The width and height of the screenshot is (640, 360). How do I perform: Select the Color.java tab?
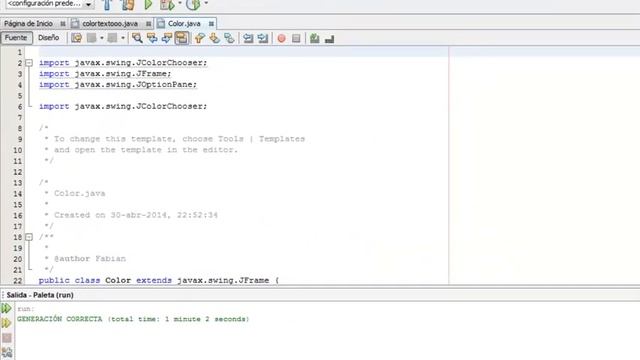pos(184,24)
